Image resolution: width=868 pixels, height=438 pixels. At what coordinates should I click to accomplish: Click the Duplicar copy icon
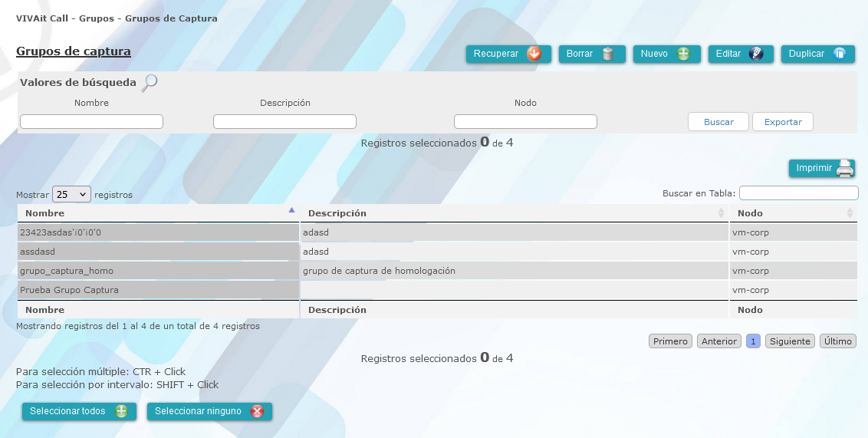(839, 54)
